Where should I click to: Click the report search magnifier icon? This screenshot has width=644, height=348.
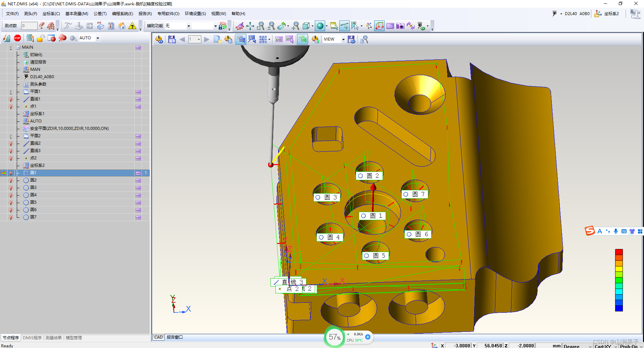364,40
